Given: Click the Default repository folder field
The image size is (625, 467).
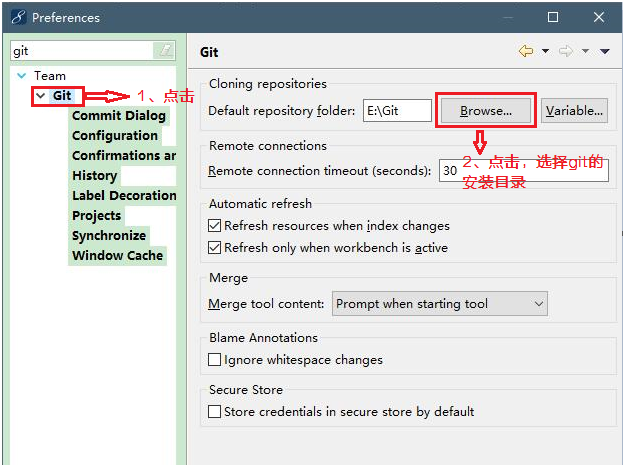Looking at the screenshot, I should click(x=397, y=110).
